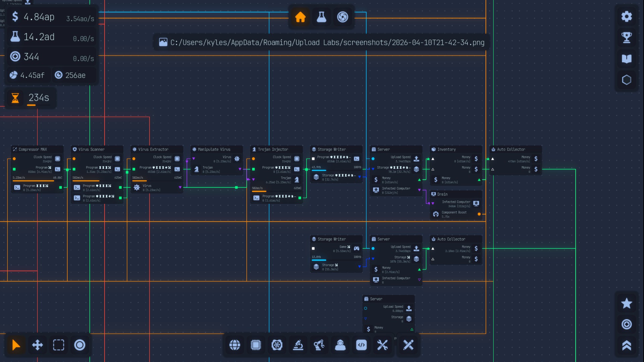This screenshot has width=644, height=362.
Task: Open the hooded hacker node category
Action: pyautogui.click(x=340, y=345)
